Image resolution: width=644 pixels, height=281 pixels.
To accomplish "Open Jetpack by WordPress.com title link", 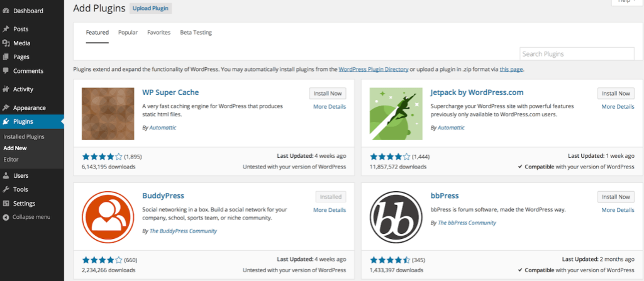I will tap(477, 92).
